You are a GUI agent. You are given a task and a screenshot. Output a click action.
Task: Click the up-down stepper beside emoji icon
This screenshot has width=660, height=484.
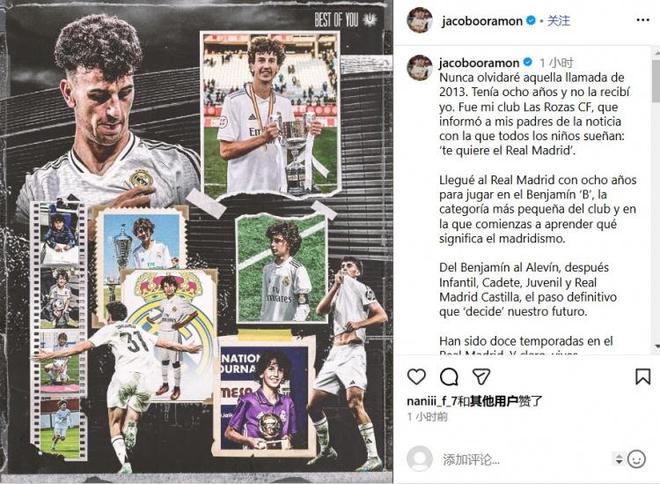(619, 459)
